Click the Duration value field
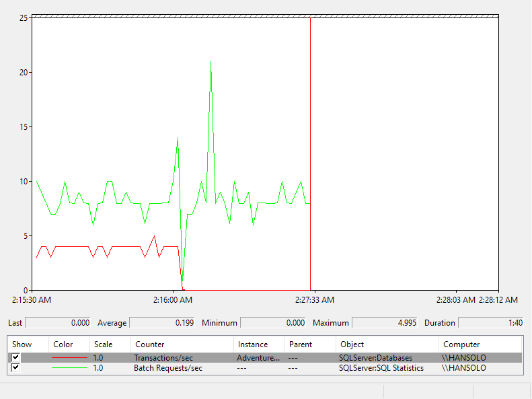This screenshot has width=532, height=399. [491, 323]
